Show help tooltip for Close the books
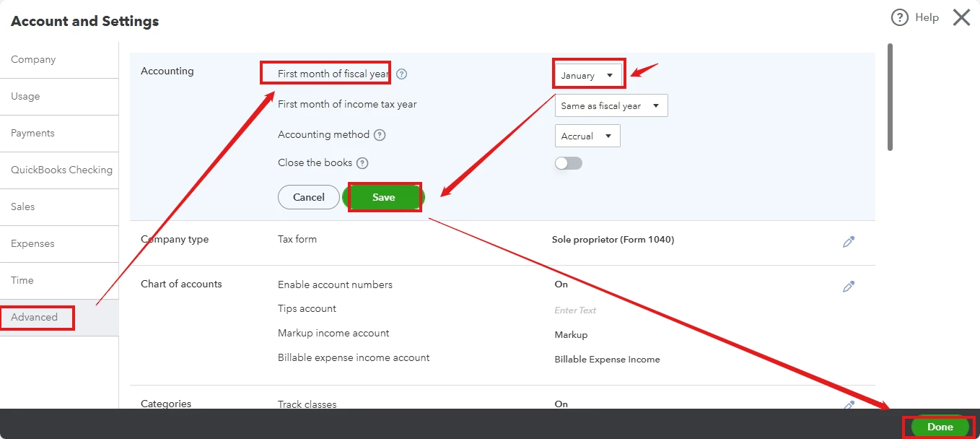 pyautogui.click(x=362, y=163)
